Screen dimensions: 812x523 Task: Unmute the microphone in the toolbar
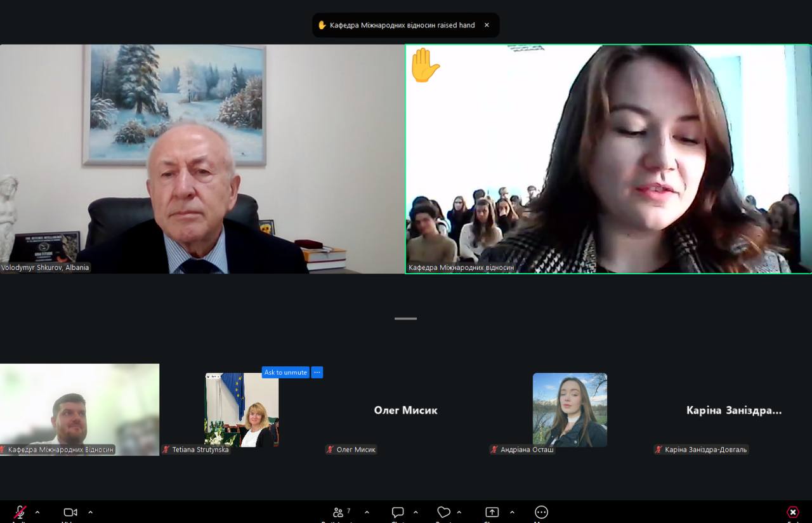(20, 512)
